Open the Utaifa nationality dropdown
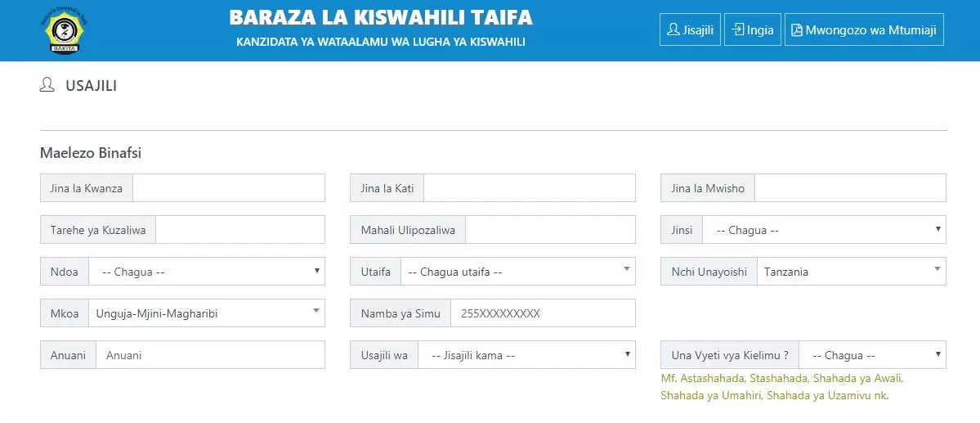This screenshot has height=423, width=980. coord(517,272)
